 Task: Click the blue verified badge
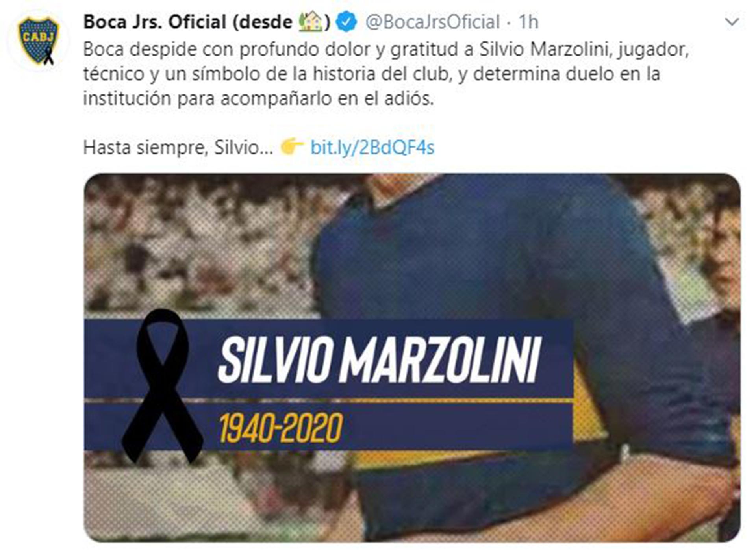click(346, 22)
